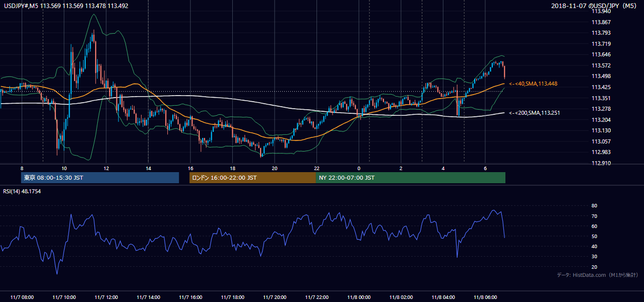
Task: Click price axis value 113.572
Action: click(601, 65)
